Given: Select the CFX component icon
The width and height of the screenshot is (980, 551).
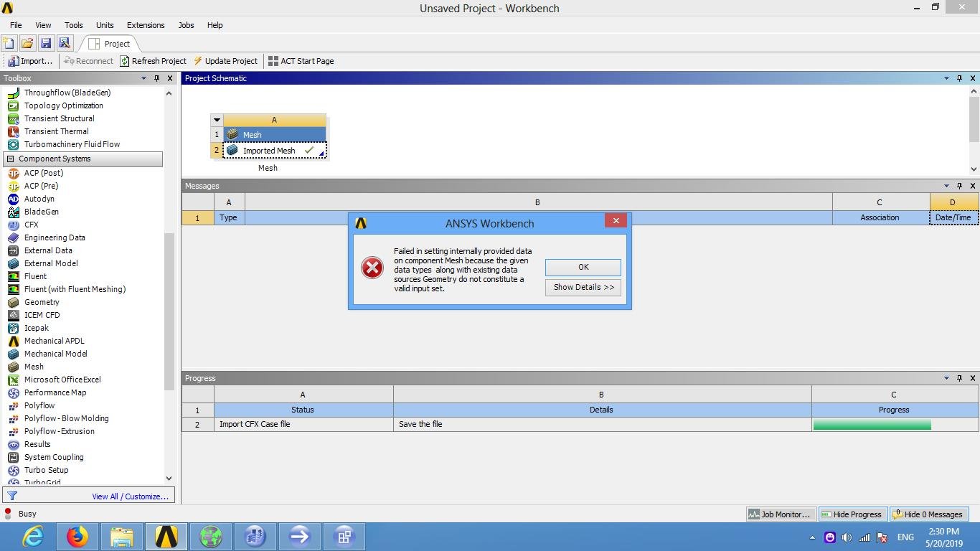Looking at the screenshot, I should point(13,225).
